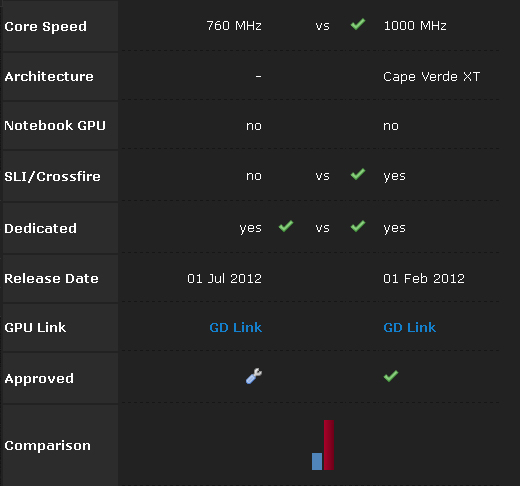Select the Core Speed row label
Viewport: 520px width, 486px height.
[46, 26]
